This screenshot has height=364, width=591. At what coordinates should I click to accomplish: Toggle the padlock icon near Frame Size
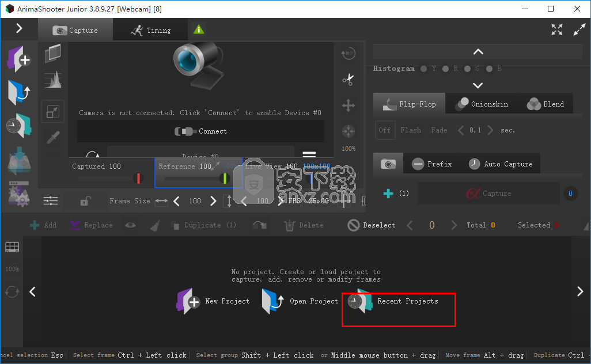click(x=85, y=200)
